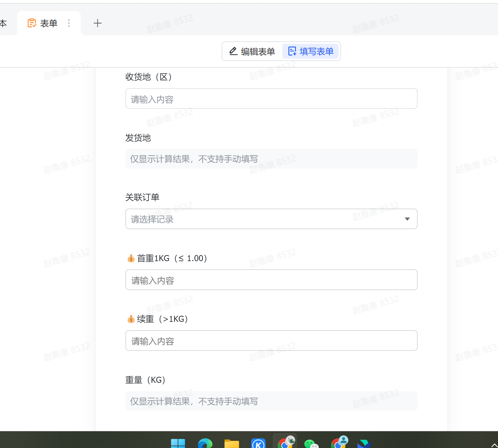498x448 pixels.
Task: Add a new tab with plus icon
Action: (97, 23)
